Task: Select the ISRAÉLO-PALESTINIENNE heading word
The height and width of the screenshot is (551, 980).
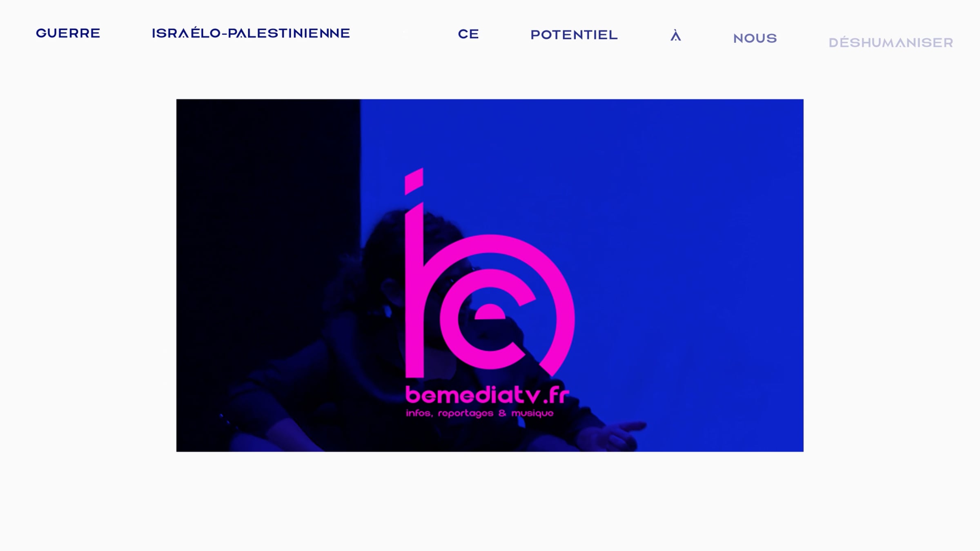Action: point(251,33)
